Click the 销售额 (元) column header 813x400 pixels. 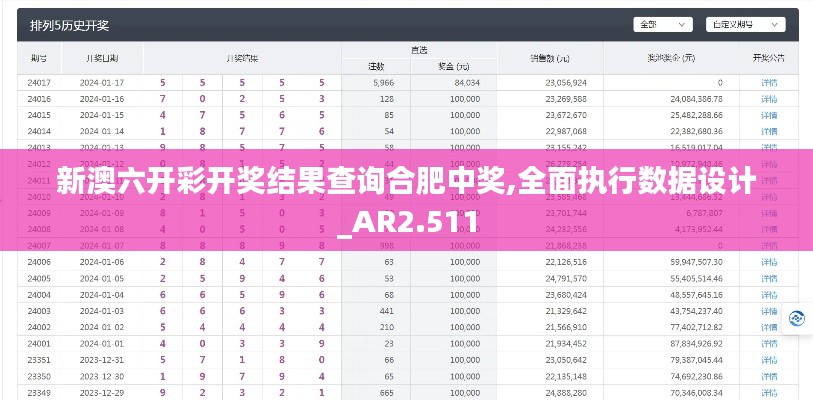[550, 59]
